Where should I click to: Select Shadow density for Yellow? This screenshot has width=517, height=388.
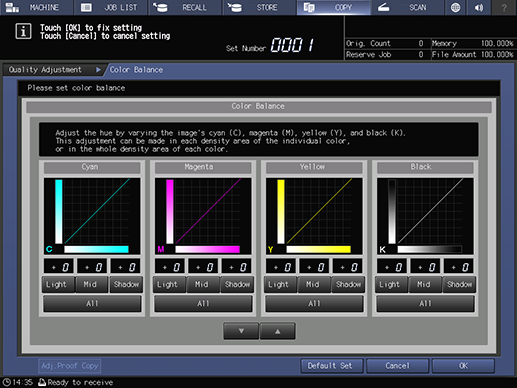point(348,284)
